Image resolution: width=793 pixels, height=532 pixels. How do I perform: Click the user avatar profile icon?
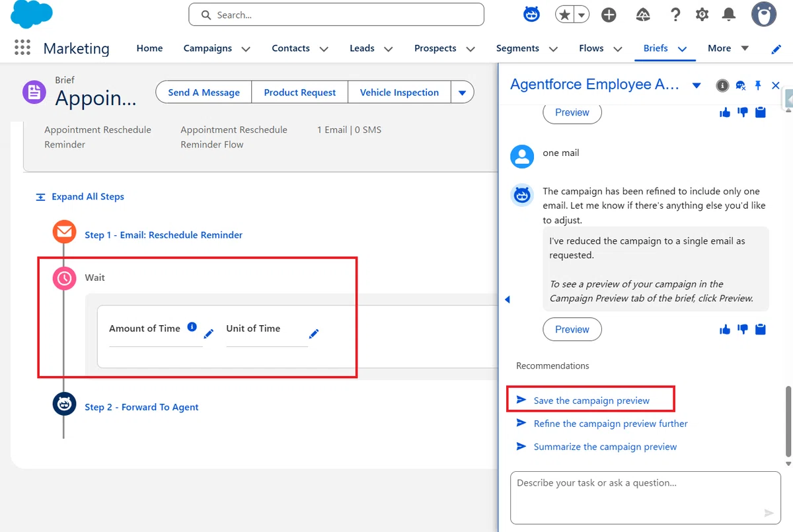click(764, 15)
